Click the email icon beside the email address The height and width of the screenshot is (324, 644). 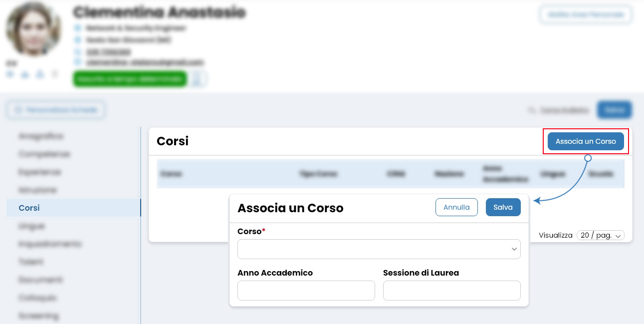click(x=77, y=62)
